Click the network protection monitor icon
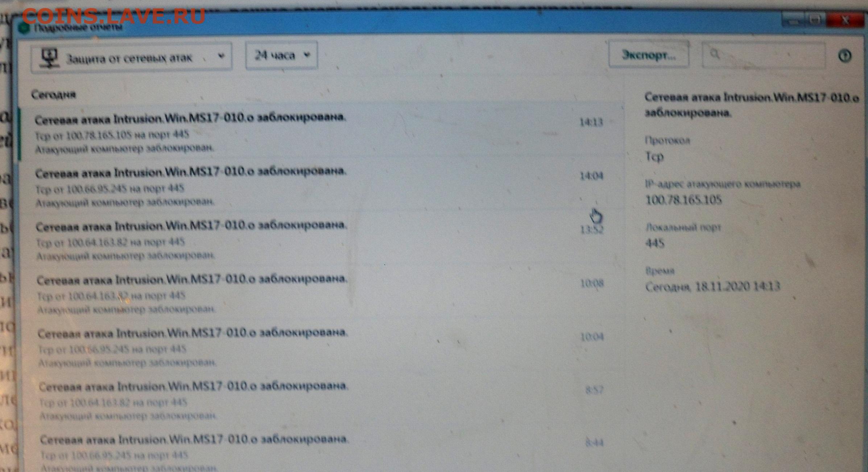 [x=49, y=58]
